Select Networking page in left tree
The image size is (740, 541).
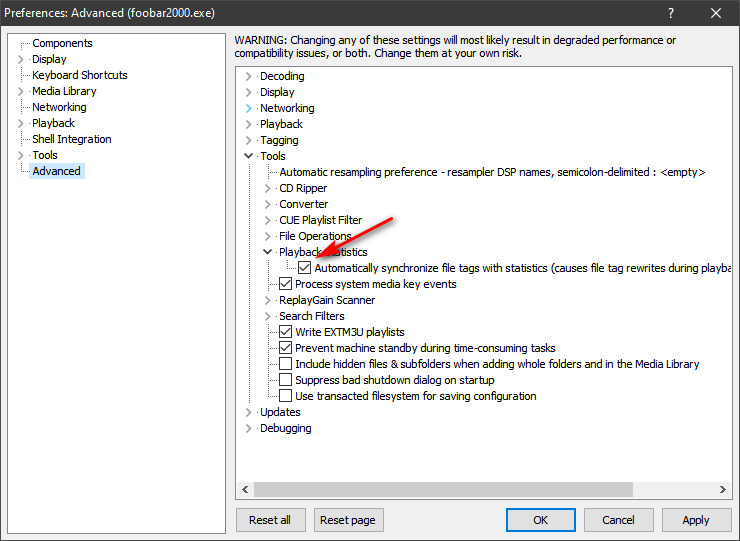pos(59,107)
